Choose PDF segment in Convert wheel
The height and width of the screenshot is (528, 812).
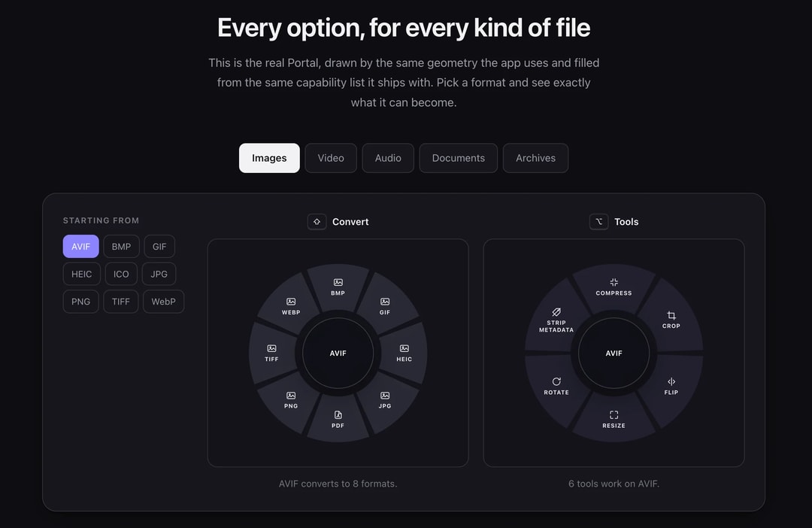pos(338,419)
